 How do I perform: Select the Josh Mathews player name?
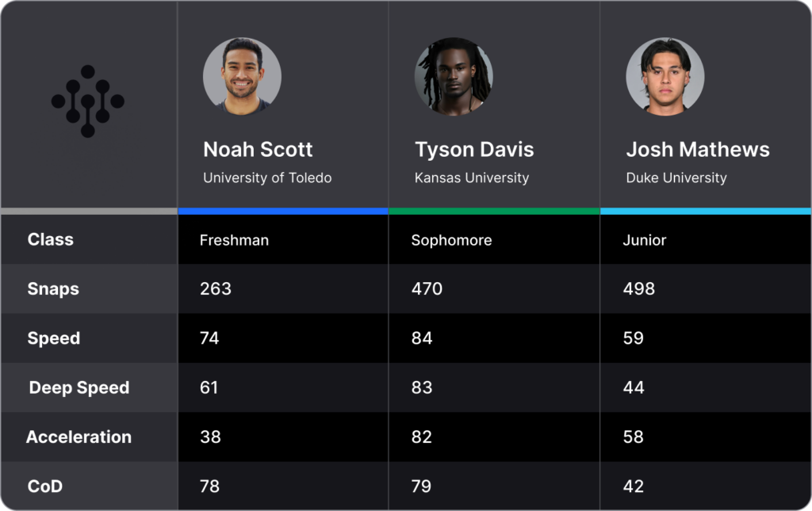(698, 150)
